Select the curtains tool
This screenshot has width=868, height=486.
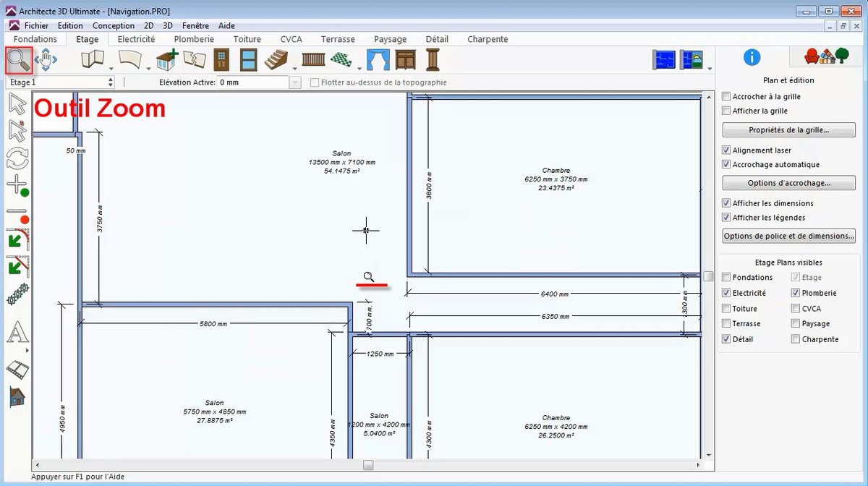[378, 59]
